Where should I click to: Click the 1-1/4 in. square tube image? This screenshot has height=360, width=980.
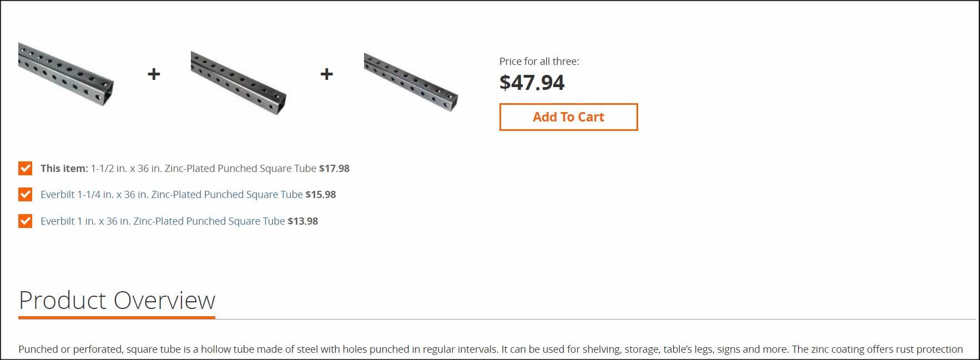coord(239,83)
